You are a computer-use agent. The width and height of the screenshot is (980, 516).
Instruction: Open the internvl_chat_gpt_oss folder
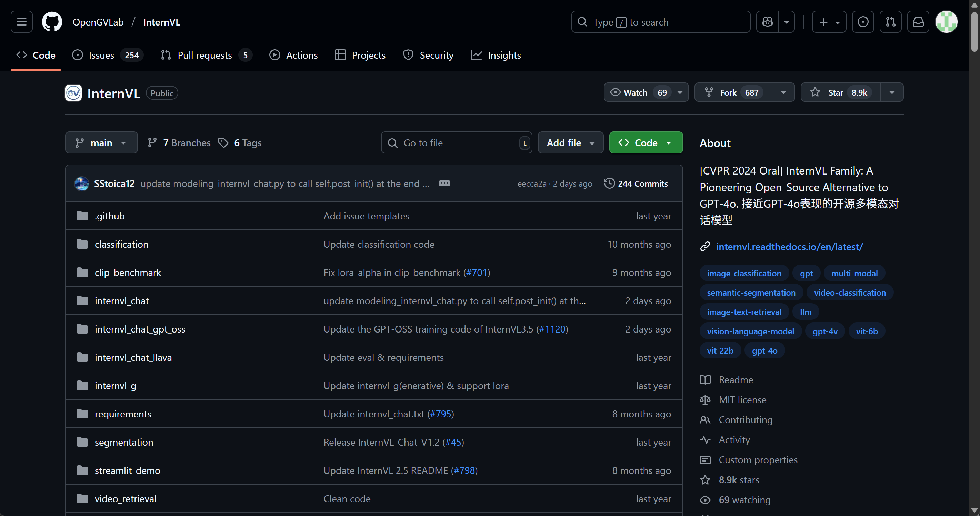tap(140, 329)
